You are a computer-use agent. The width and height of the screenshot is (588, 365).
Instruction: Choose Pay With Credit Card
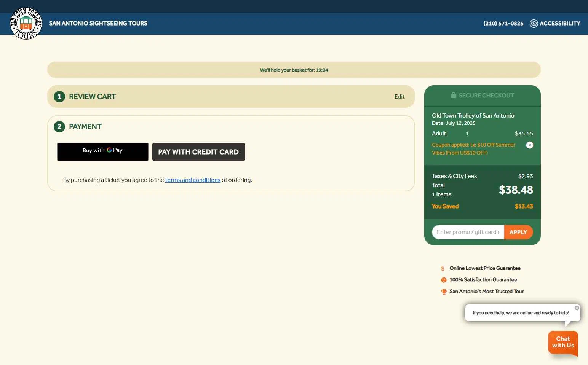(199, 152)
